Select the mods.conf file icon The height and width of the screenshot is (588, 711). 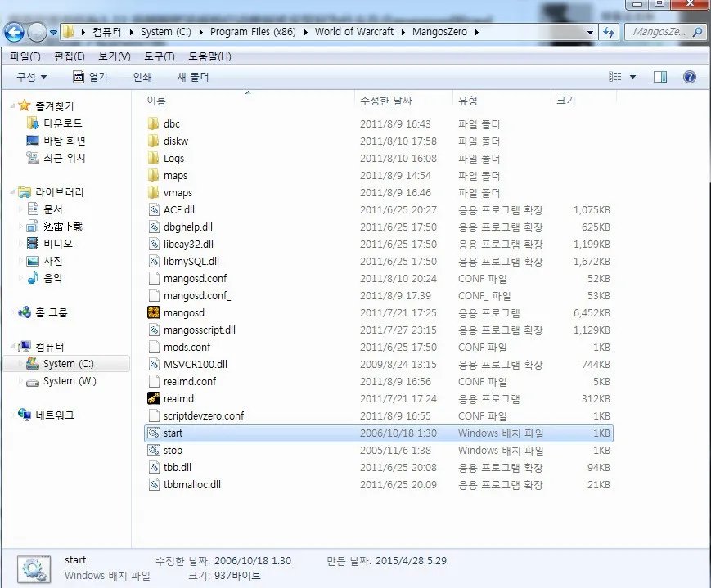[154, 348]
